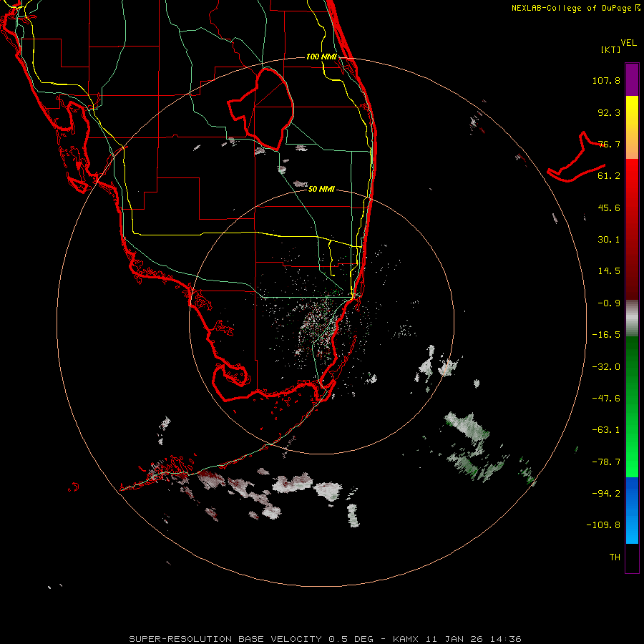644x644 pixels.
Task: Select the -0.9 legend value
Action: point(609,303)
